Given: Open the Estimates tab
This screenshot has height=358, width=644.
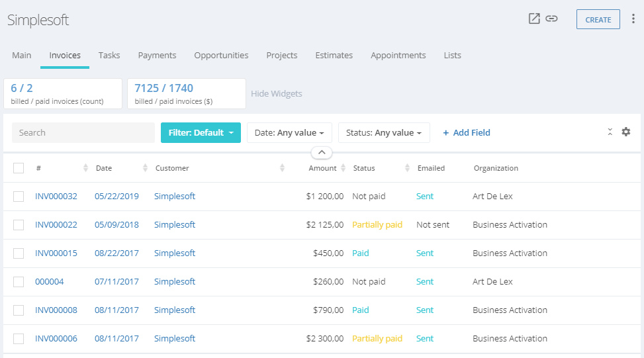Looking at the screenshot, I should (x=334, y=56).
